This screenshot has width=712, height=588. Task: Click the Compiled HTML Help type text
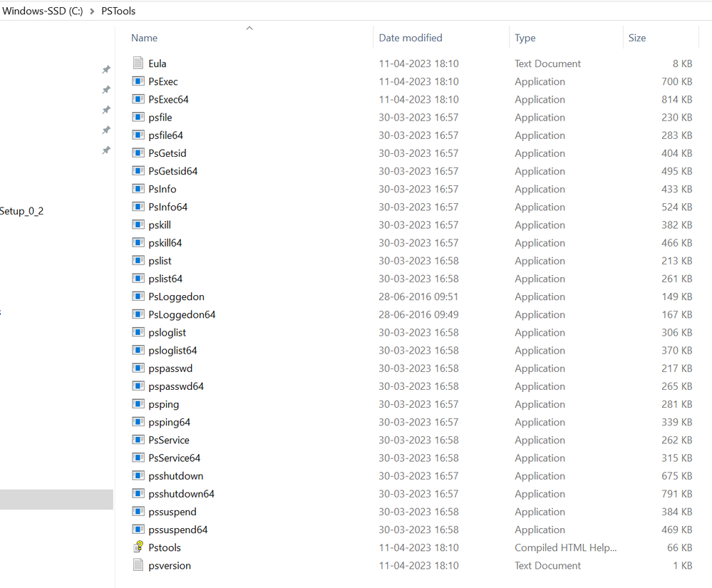click(x=566, y=547)
